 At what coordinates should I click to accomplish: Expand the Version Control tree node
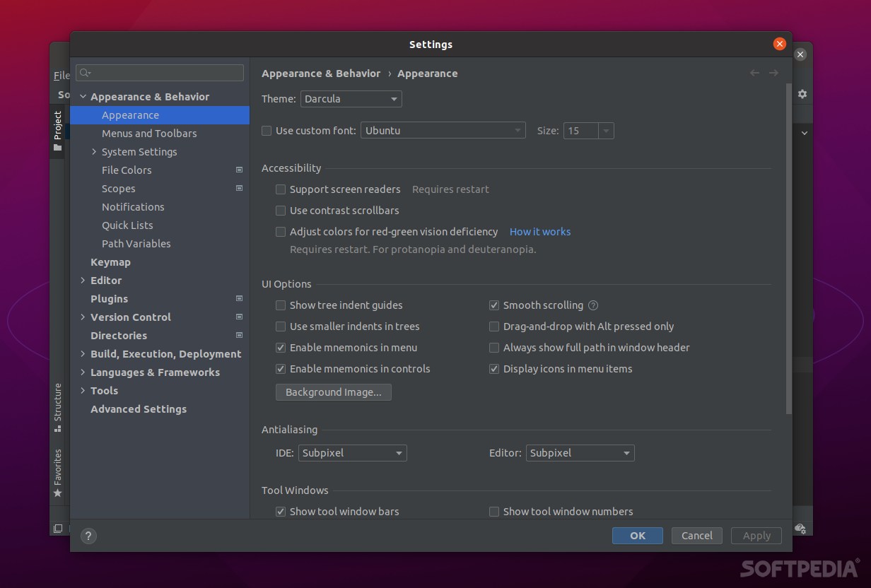pos(83,317)
